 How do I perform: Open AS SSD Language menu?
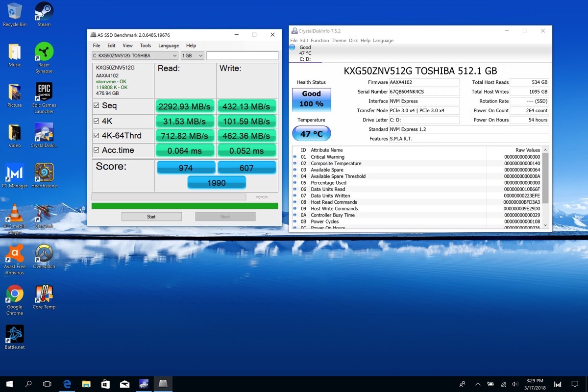(169, 46)
